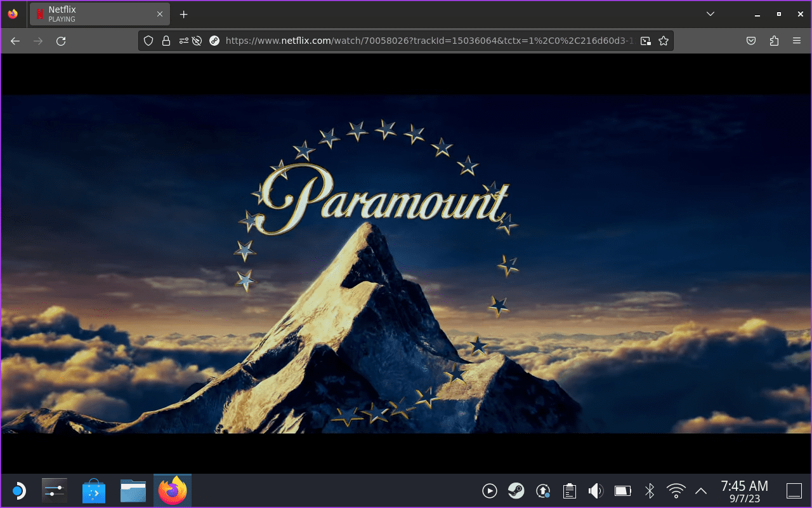Open the Bluetooth tray icon
Screen dimensions: 812x508
point(650,490)
